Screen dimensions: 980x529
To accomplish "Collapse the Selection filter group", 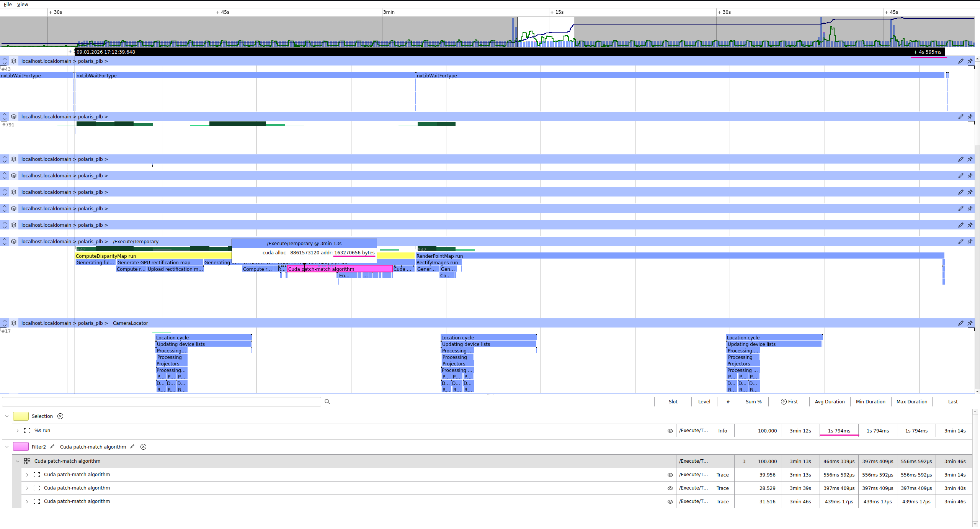I will (x=7, y=416).
